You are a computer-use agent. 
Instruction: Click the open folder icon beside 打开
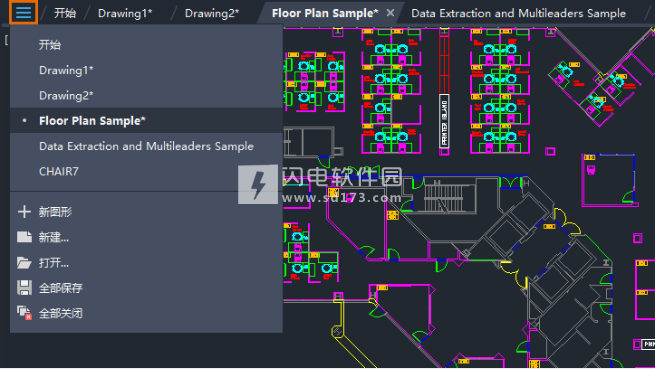(24, 263)
